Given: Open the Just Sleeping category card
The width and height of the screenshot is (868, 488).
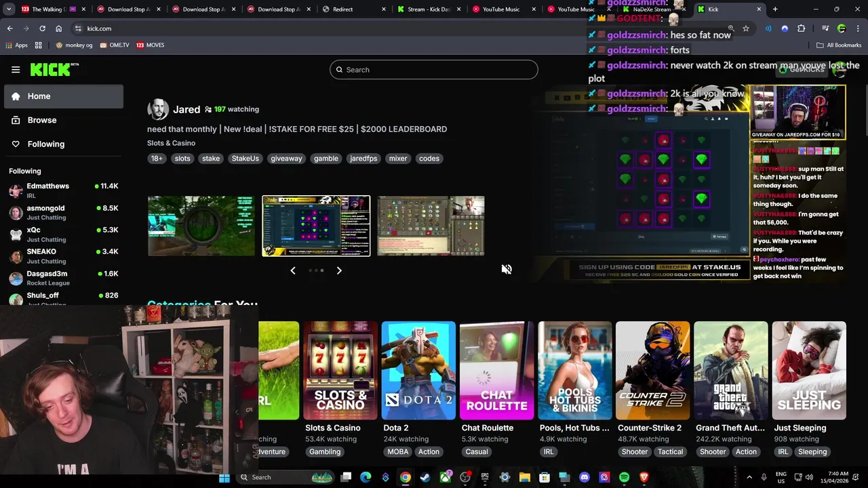Looking at the screenshot, I should click(809, 371).
